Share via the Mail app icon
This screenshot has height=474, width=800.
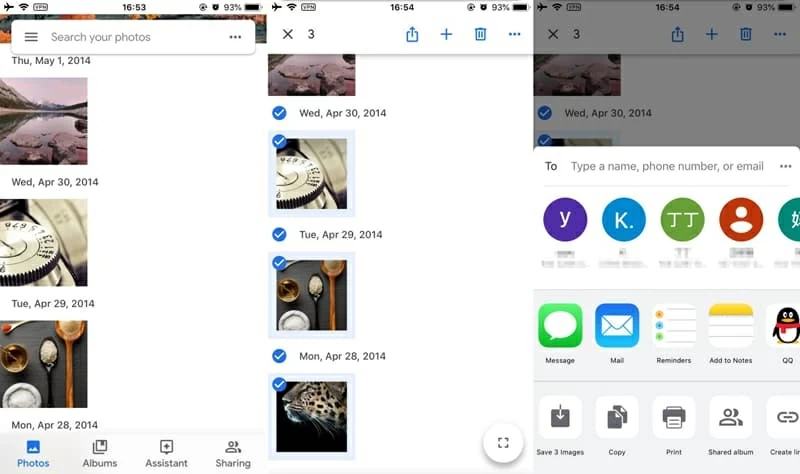617,326
